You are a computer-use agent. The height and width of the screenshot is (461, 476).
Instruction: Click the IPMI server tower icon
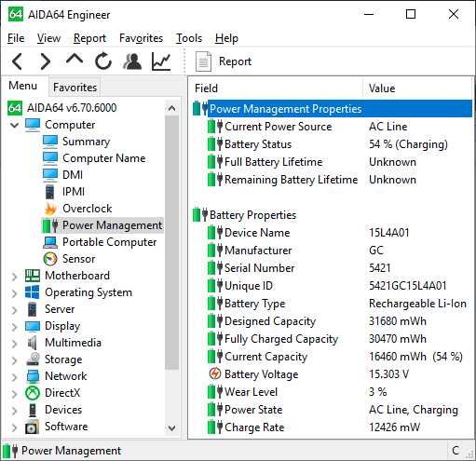pos(49,192)
